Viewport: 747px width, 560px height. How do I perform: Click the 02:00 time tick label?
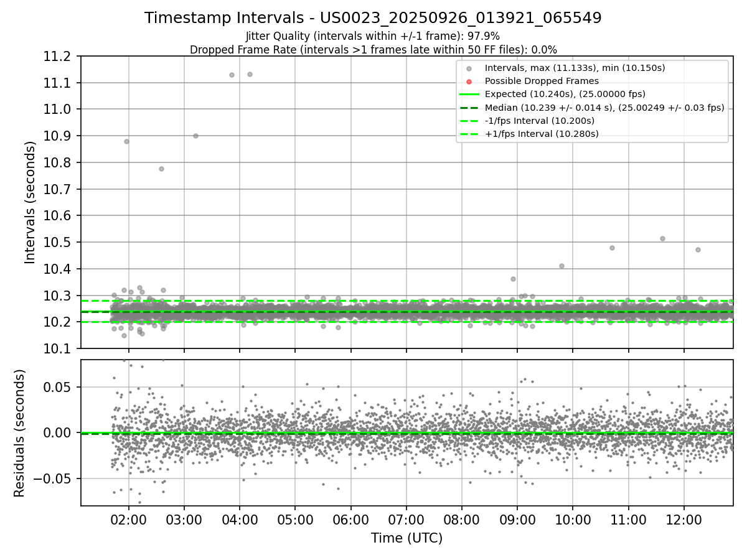coord(128,520)
